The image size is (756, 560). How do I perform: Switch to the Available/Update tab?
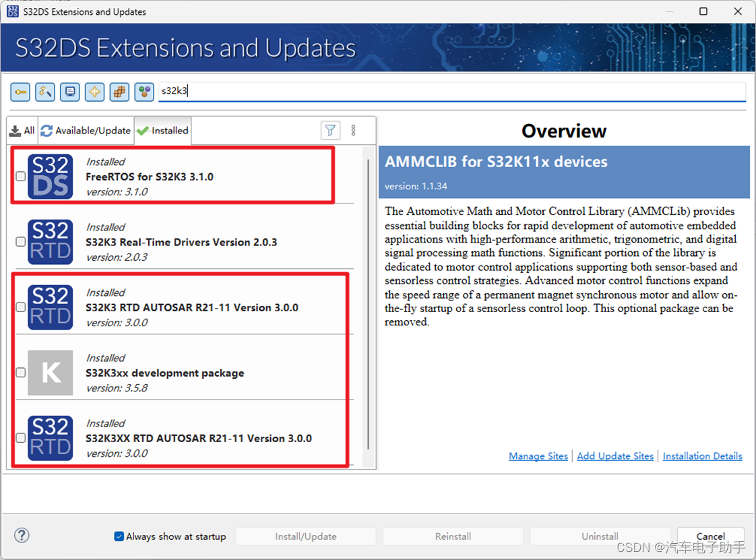86,131
